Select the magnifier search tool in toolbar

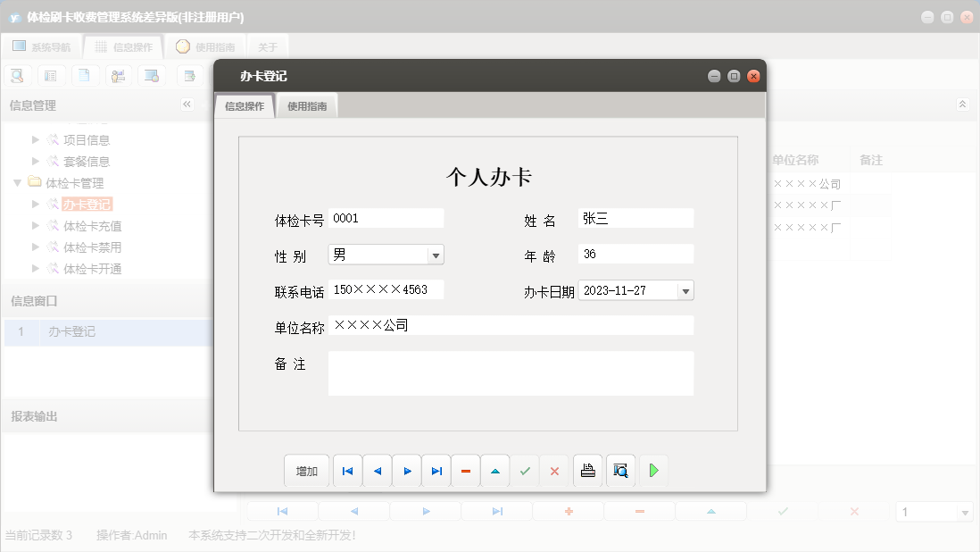(17, 75)
